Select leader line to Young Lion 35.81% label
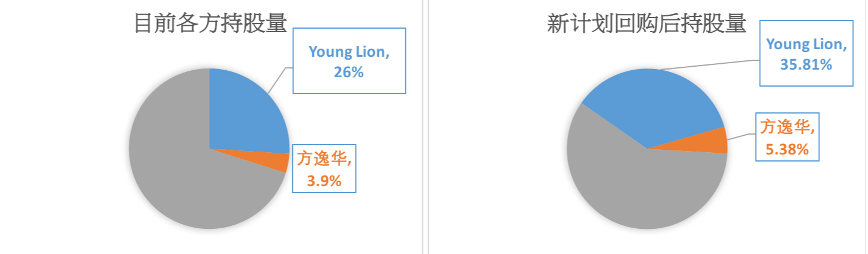The image size is (868, 254). pos(712,63)
